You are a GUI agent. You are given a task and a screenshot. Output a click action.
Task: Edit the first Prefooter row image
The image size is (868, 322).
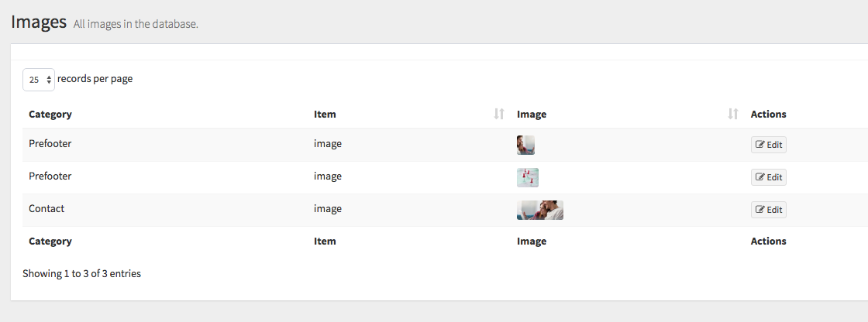tap(768, 145)
